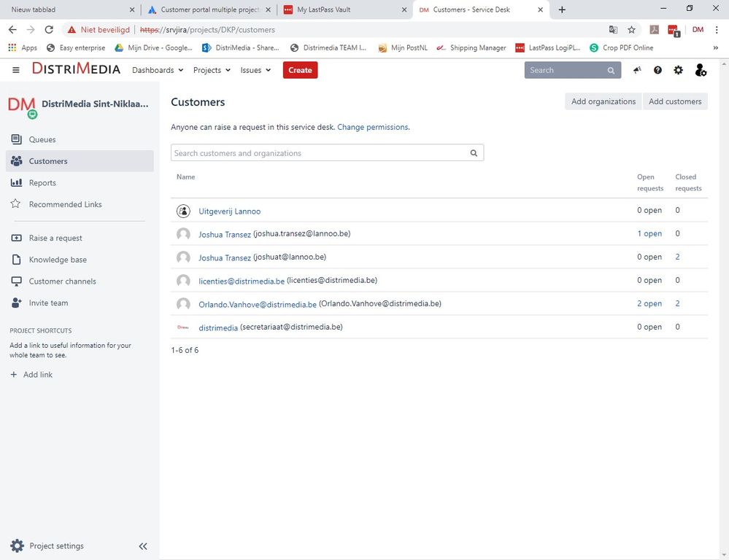Open Project settings in the sidebar
Screen dimensions: 729x560
(x=47, y=545)
